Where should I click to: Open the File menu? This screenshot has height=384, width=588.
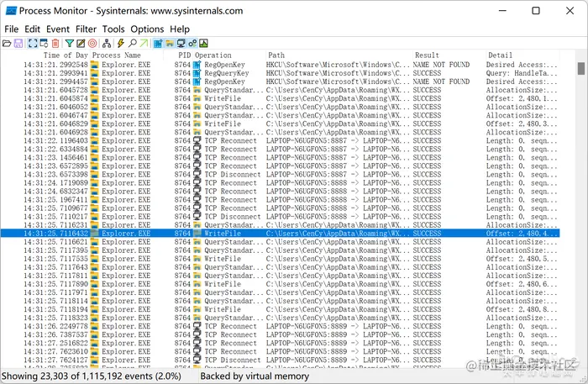pyautogui.click(x=11, y=29)
